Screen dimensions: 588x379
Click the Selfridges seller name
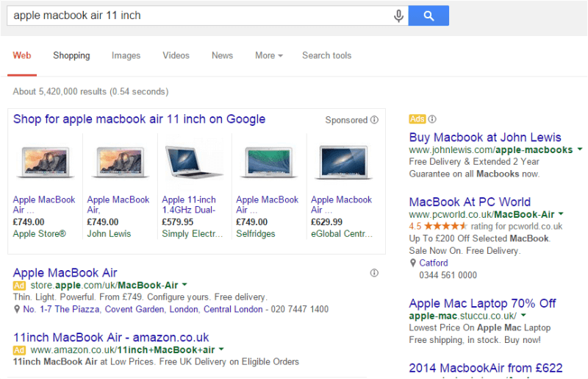pyautogui.click(x=256, y=234)
